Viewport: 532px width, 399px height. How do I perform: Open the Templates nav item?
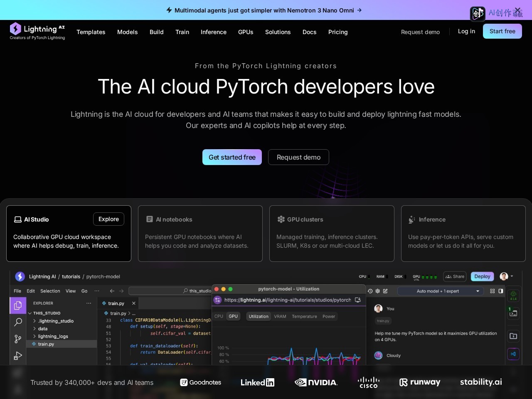(x=91, y=32)
